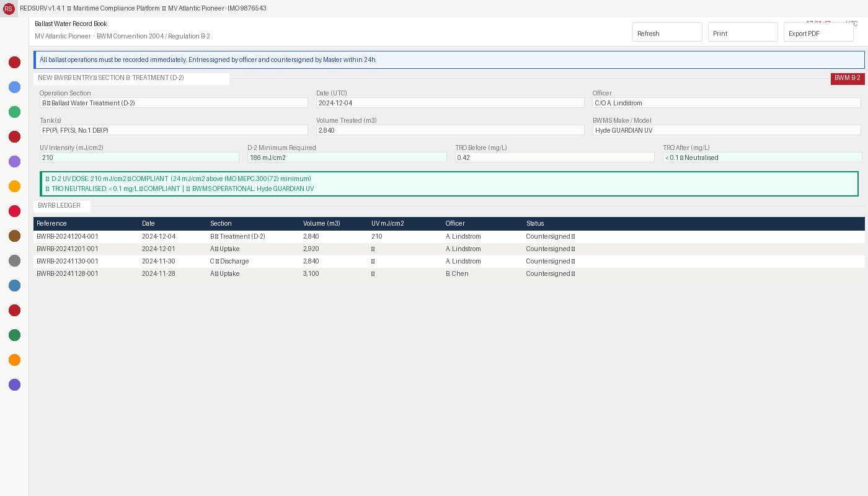Open the dark-orange sidebar circle module
Viewport: 868px width, 496px height.
coord(14,360)
